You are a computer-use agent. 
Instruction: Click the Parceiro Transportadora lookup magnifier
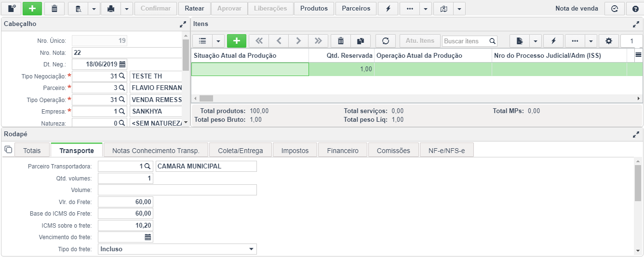coord(148,166)
